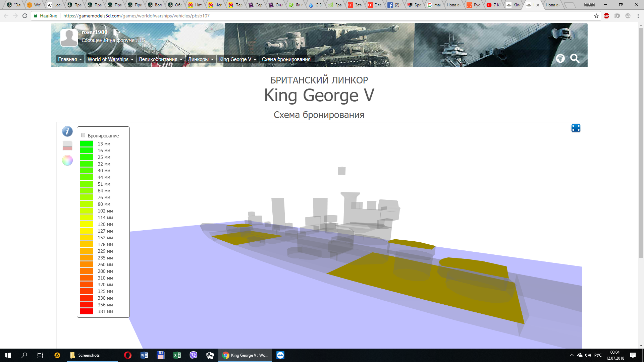Click the gray-red section layer icon
This screenshot has height=362, width=644.
[67, 145]
